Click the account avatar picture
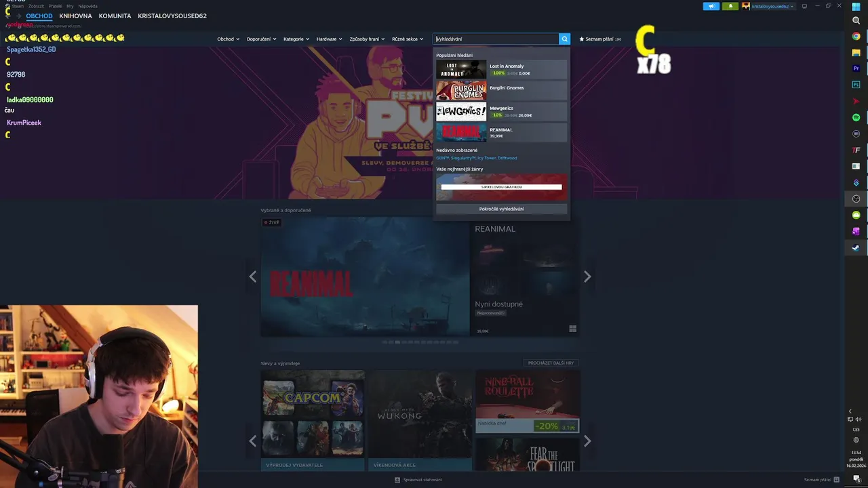Image resolution: width=868 pixels, height=488 pixels. [x=747, y=6]
